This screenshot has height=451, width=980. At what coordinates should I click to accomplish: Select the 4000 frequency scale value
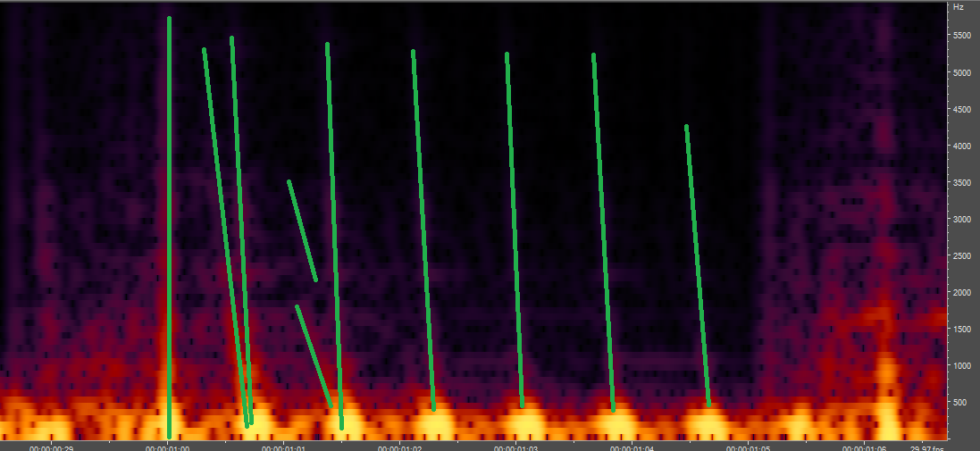pos(961,146)
